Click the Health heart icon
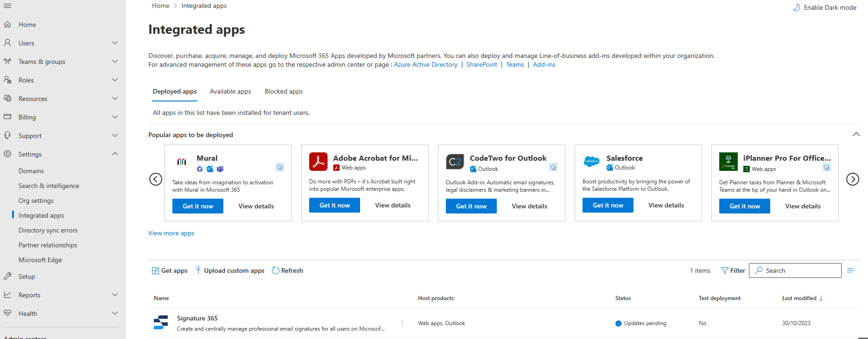 coord(7,314)
